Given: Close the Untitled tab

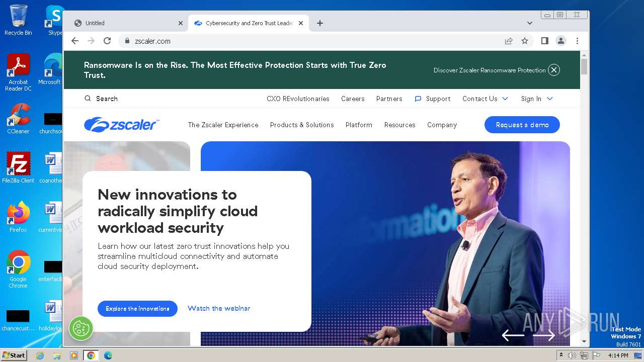Looking at the screenshot, I should pyautogui.click(x=181, y=23).
